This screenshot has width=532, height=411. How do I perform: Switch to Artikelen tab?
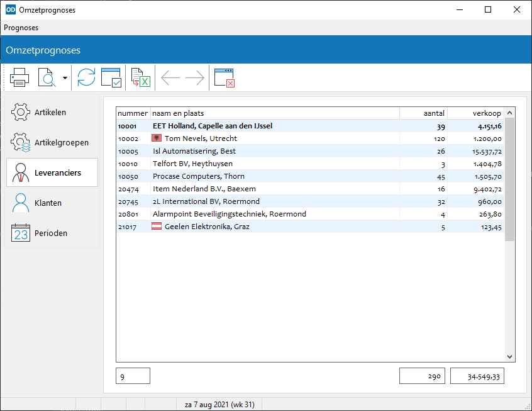[52, 112]
